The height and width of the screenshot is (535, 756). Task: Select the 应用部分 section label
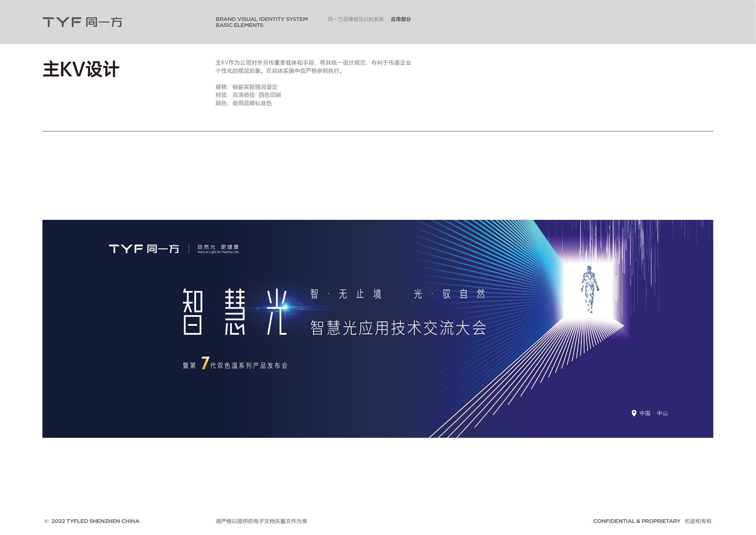click(401, 19)
